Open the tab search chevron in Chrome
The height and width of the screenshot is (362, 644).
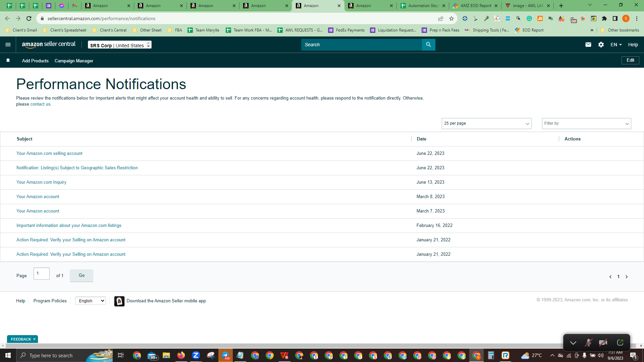point(590,5)
